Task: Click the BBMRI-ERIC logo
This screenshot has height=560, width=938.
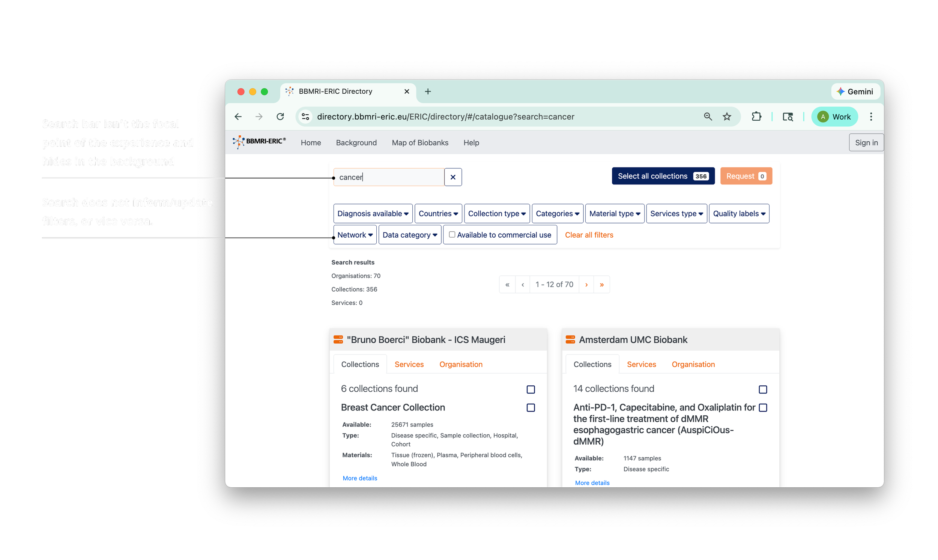Action: tap(259, 142)
